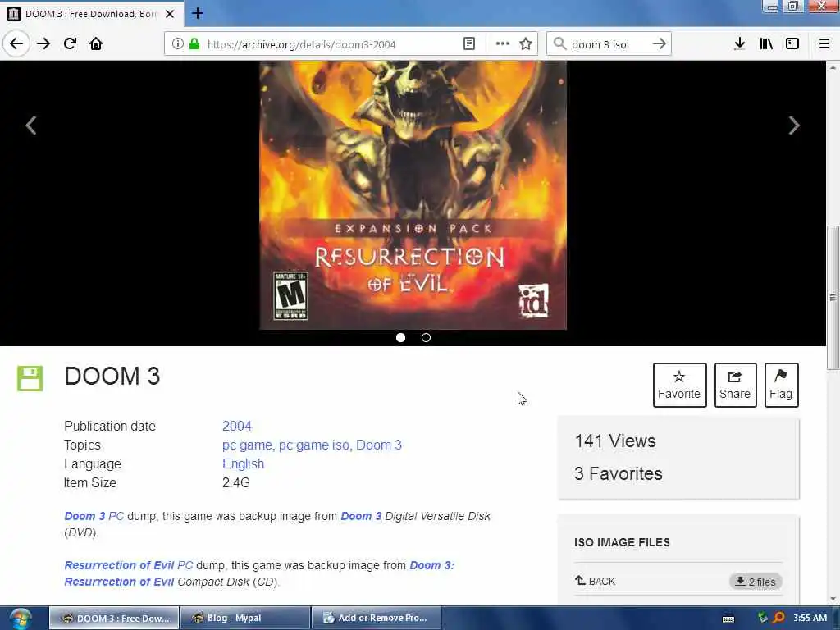840x630 pixels.
Task: Click the green network tray icon
Action: tap(762, 618)
